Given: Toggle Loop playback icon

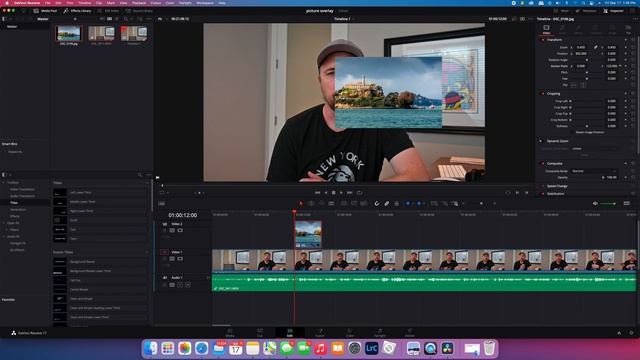Looking at the screenshot, I should point(360,193).
